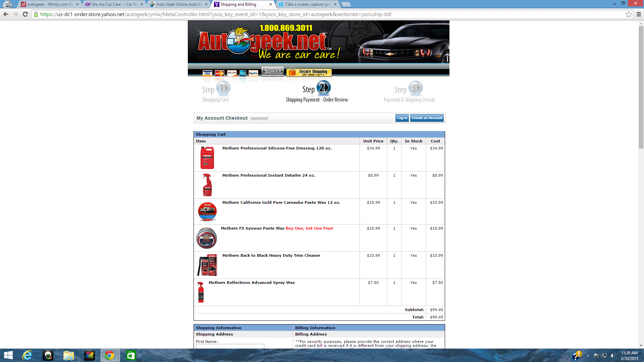Click the PayPal logo
The image size is (644, 362).
[x=253, y=73]
